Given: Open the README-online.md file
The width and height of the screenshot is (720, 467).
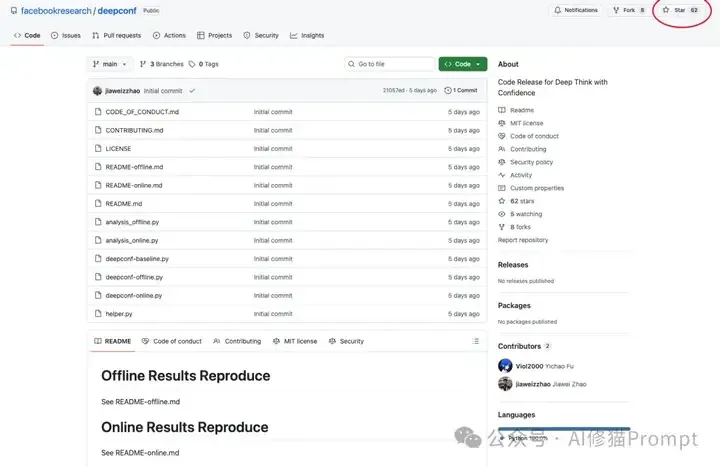Looking at the screenshot, I should (x=134, y=185).
